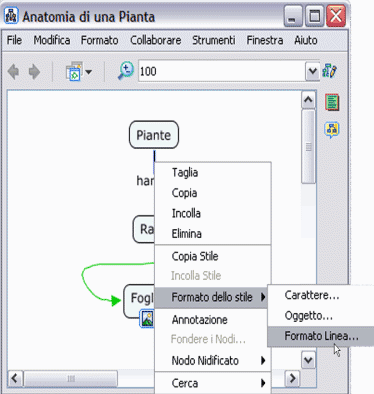This screenshot has height=394, width=374.
Task: Select Formato Linea... from the submenu
Action: 321,336
